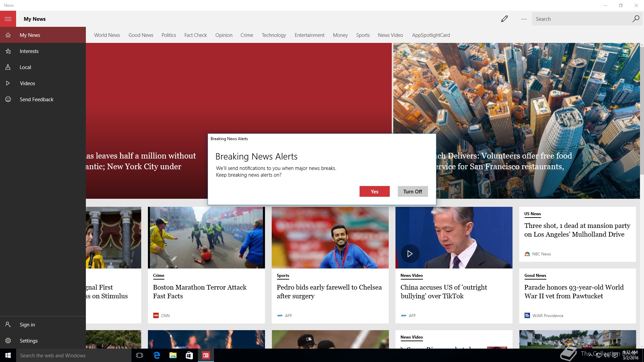Click the Sign in person icon
Image resolution: width=644 pixels, height=362 pixels.
pyautogui.click(x=8, y=324)
